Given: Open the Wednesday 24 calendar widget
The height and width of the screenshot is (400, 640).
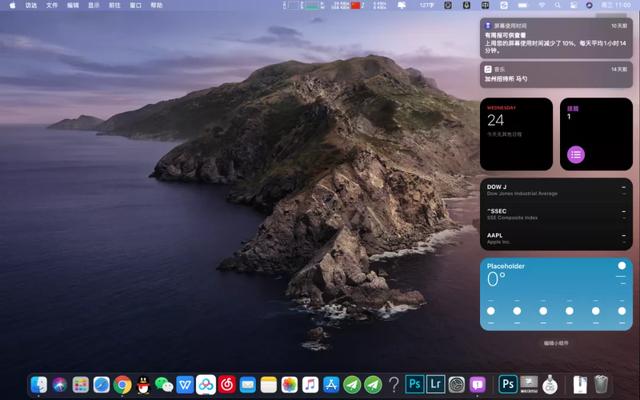Looking at the screenshot, I should click(x=516, y=134).
